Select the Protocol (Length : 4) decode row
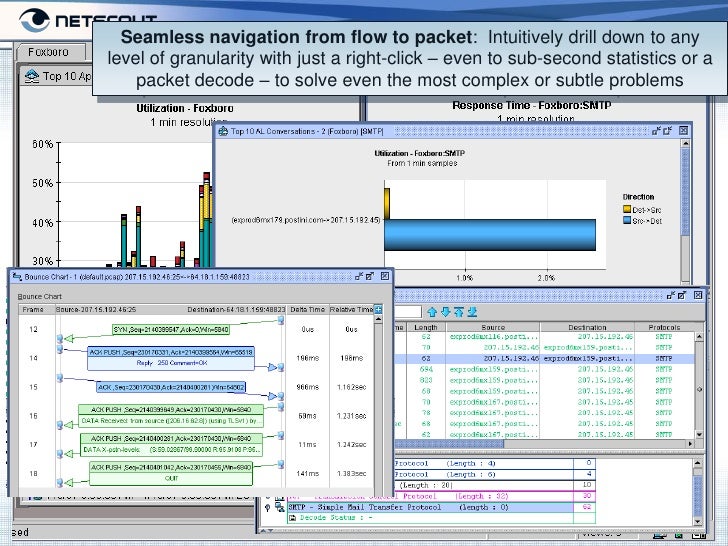Viewport: 728px width, 546px height. coord(484,463)
